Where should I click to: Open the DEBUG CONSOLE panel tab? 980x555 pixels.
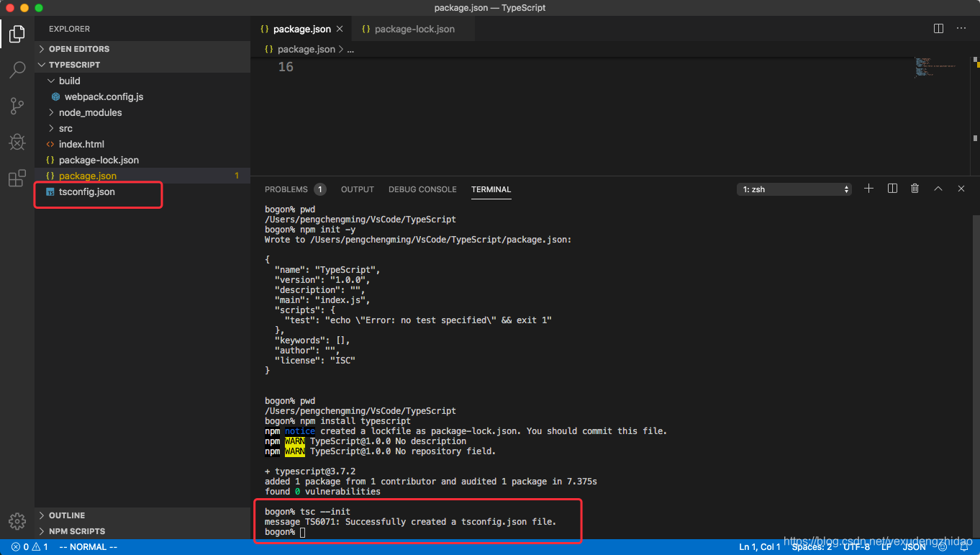pos(422,189)
